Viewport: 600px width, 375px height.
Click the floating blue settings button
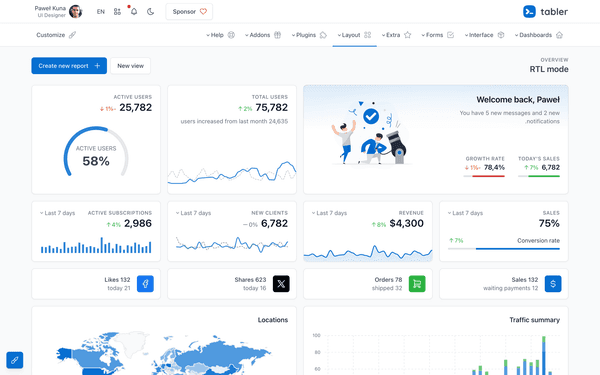tap(15, 360)
